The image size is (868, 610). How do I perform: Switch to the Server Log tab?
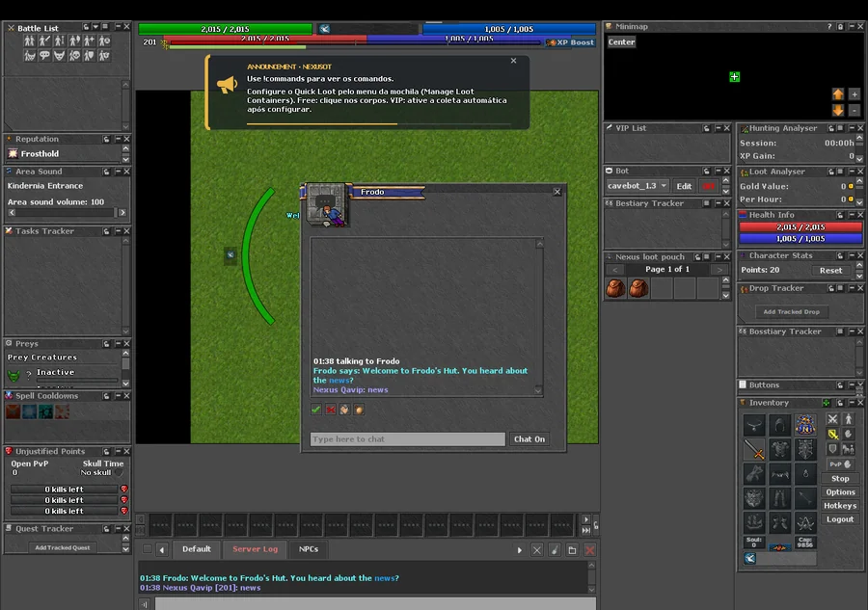coord(256,549)
